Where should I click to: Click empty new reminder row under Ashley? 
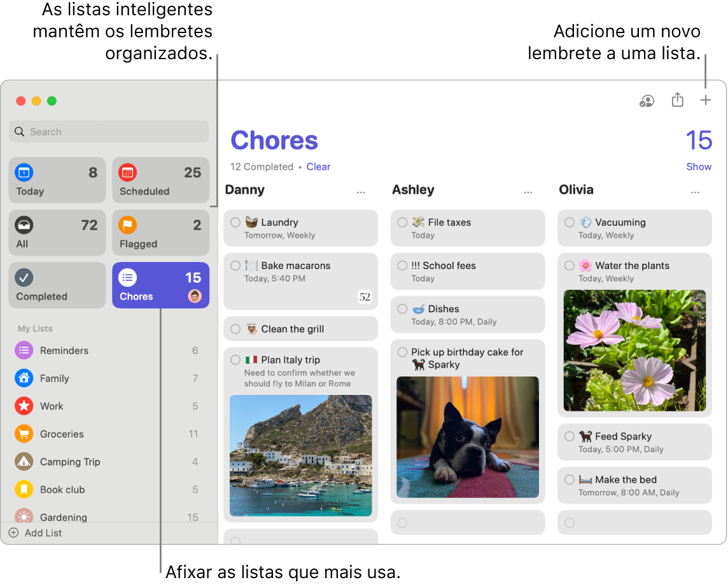(x=468, y=523)
